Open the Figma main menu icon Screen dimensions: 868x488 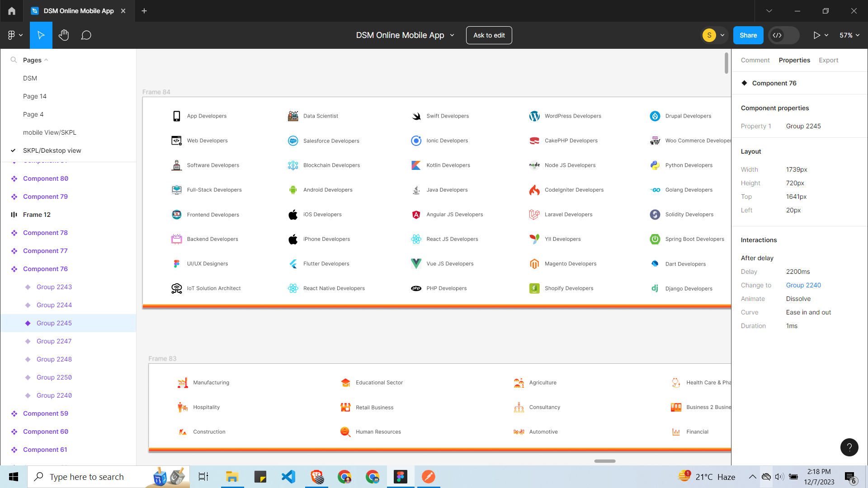11,35
